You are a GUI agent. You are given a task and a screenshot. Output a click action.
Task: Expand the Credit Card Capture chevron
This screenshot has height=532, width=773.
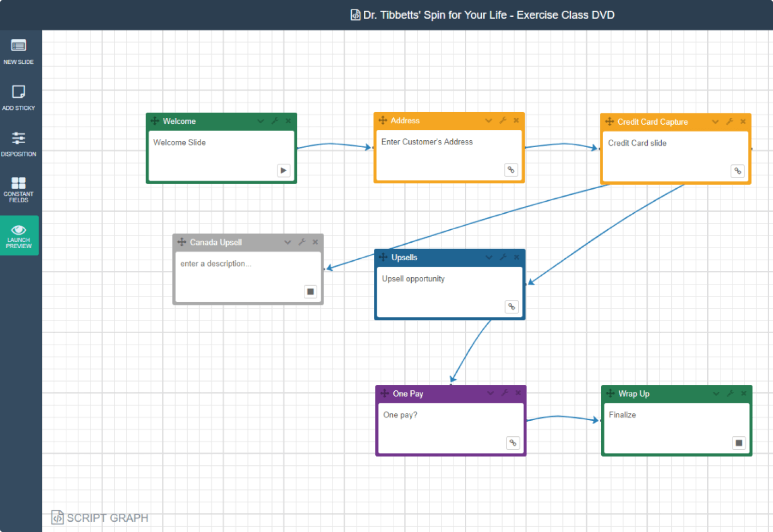(x=715, y=122)
